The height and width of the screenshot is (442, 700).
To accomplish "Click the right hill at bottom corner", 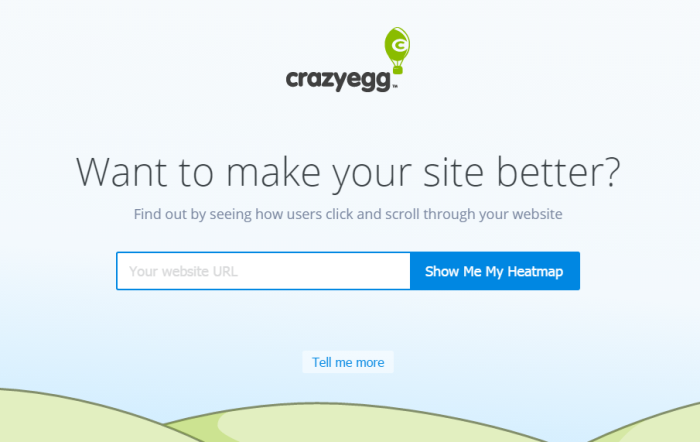I will 652,424.
